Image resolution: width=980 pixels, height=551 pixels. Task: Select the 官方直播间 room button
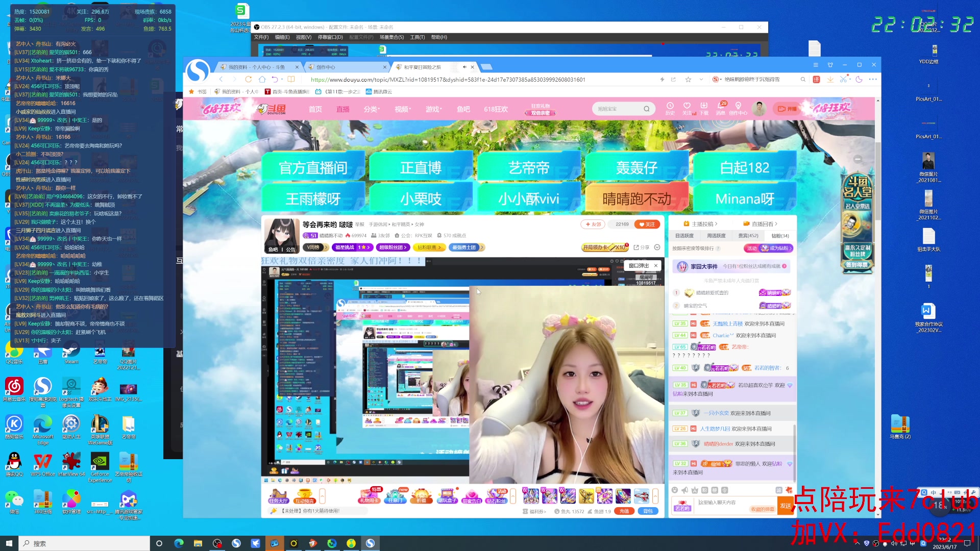(x=313, y=167)
